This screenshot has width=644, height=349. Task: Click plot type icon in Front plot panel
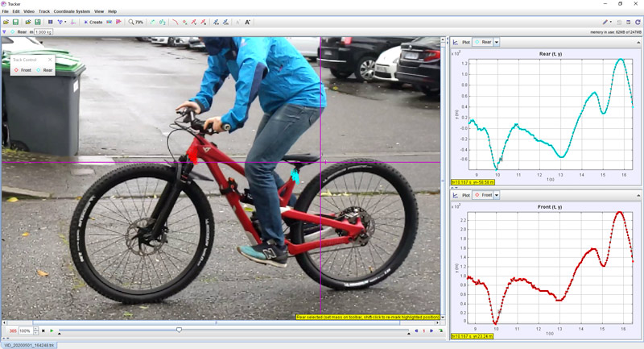(x=456, y=195)
